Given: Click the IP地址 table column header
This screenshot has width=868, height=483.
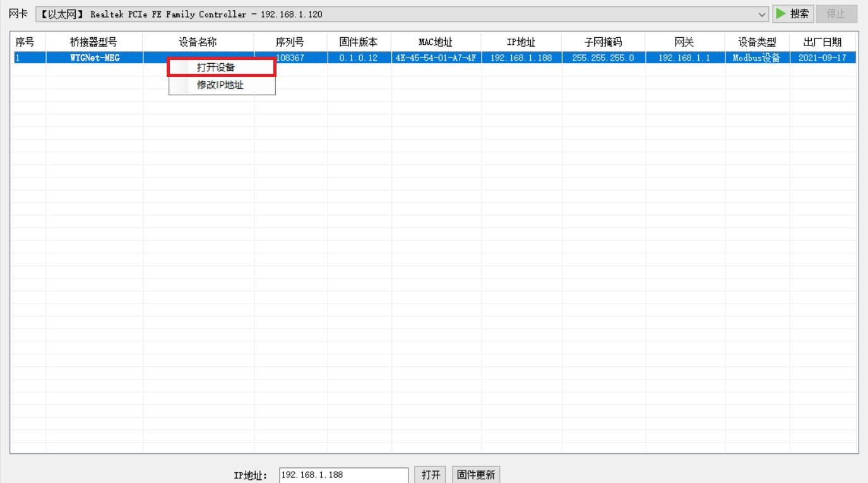Looking at the screenshot, I should (x=521, y=42).
